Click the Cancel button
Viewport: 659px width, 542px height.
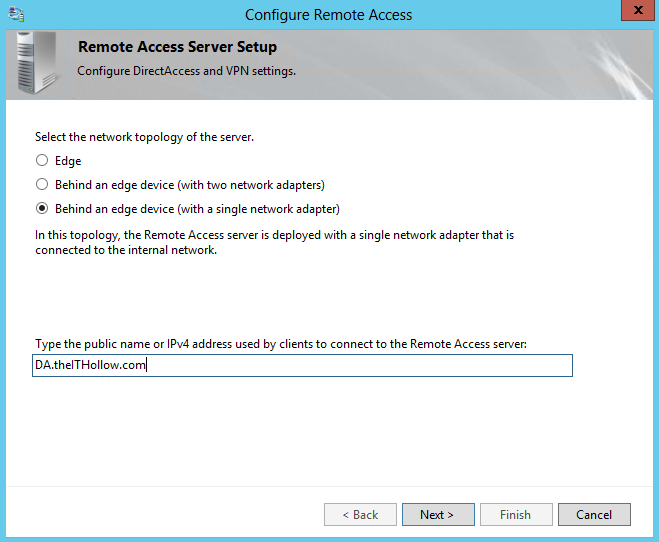click(593, 515)
